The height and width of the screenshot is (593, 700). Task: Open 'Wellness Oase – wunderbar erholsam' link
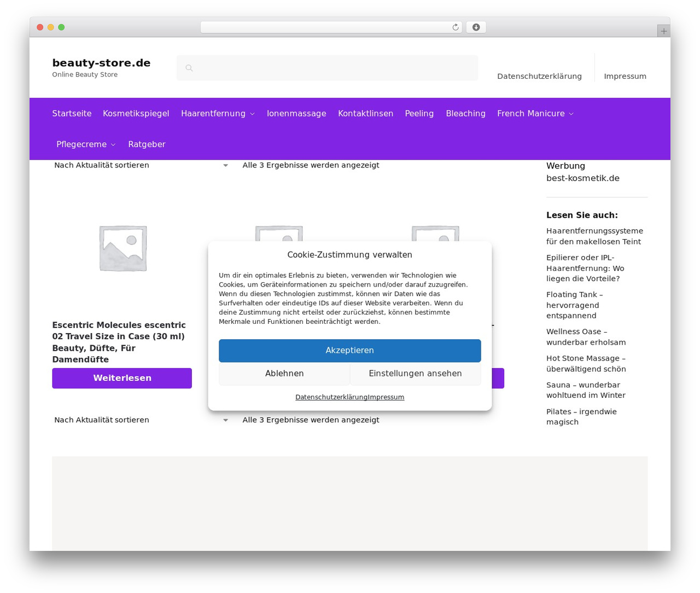tap(586, 337)
